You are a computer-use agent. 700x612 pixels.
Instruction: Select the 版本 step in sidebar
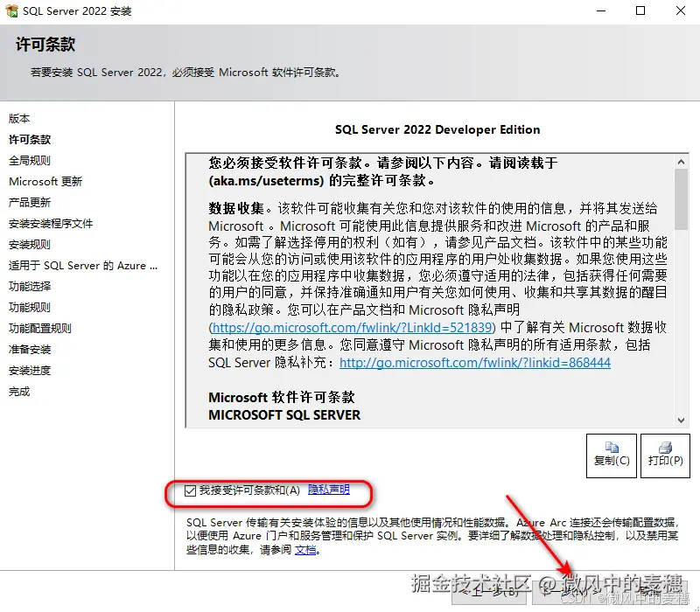point(19,119)
